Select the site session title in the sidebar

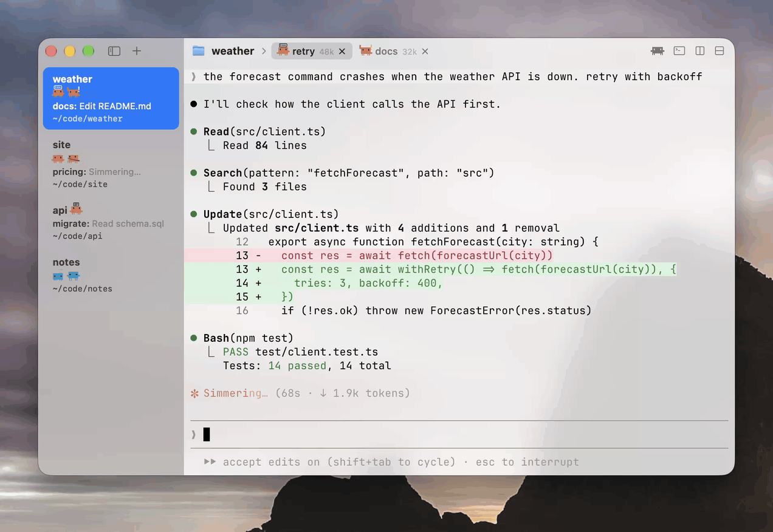tap(61, 145)
